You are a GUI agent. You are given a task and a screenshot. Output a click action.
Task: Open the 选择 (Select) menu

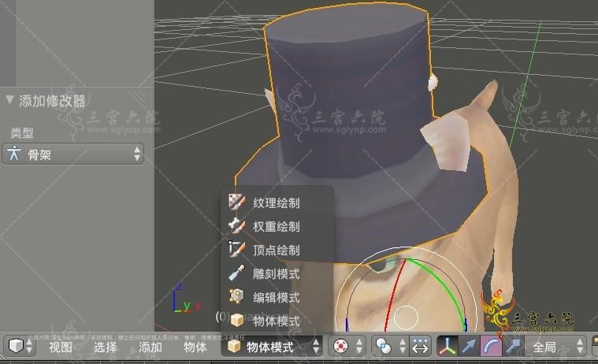[x=106, y=347]
